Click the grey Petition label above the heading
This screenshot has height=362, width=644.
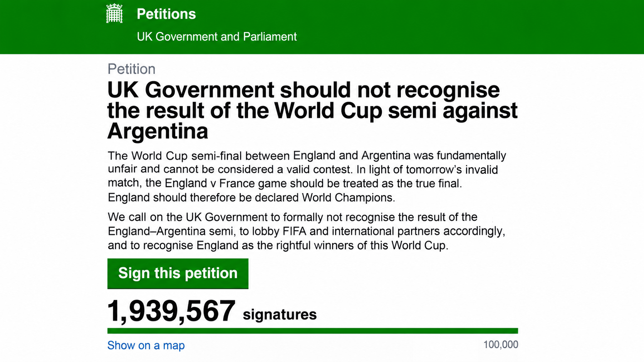pyautogui.click(x=131, y=69)
